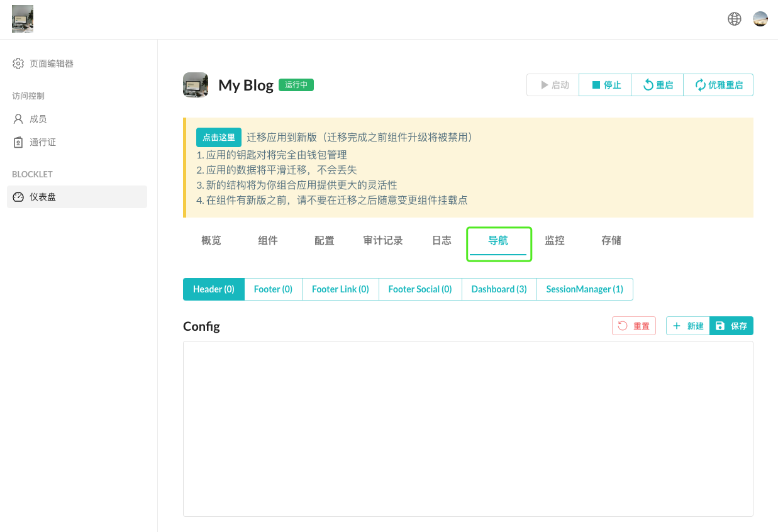Viewport: 778px width, 532px height.
Task: Open the user avatar menu
Action: (760, 19)
